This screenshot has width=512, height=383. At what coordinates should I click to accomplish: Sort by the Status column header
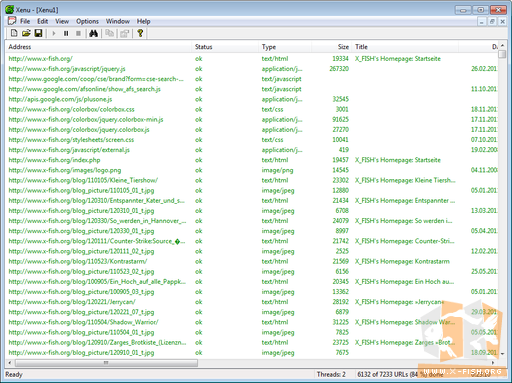225,47
